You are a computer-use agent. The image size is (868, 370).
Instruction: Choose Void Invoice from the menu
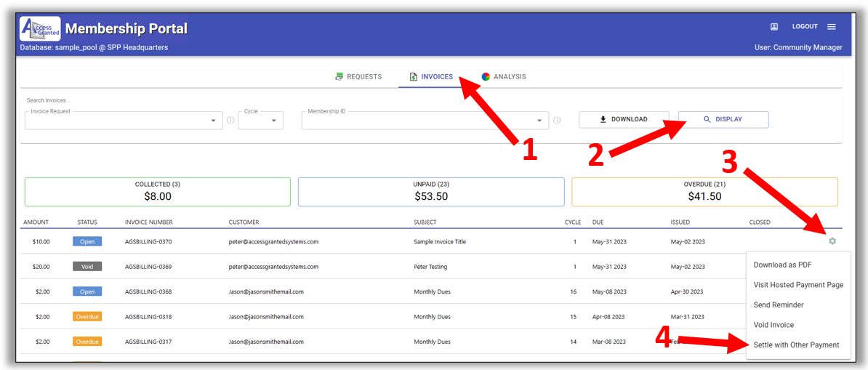point(773,325)
